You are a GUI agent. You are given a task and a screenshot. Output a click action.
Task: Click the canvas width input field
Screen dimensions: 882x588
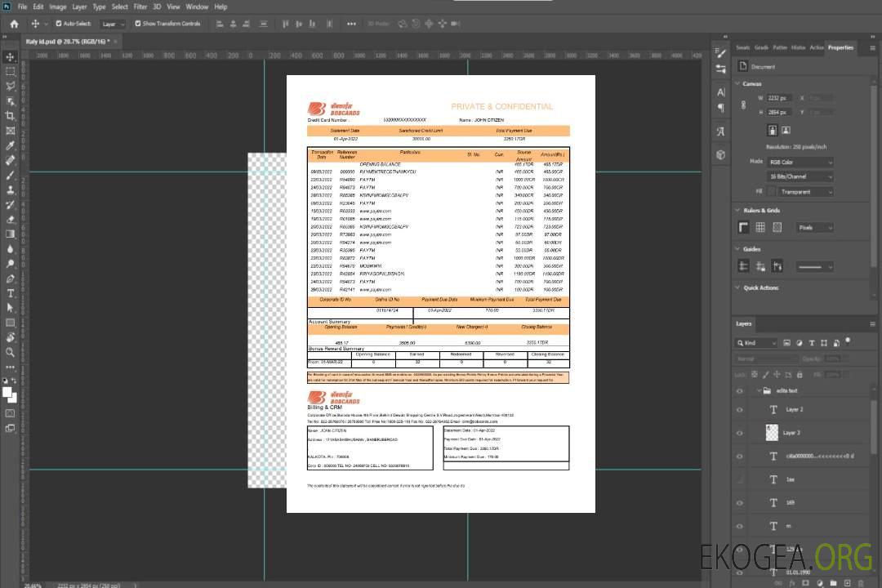[780, 98]
